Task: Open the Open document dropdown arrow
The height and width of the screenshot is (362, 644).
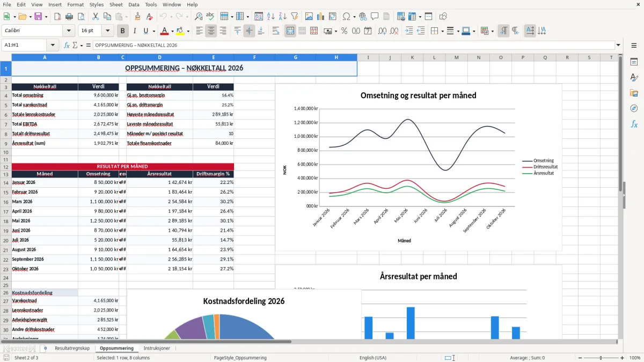Action: (30, 17)
